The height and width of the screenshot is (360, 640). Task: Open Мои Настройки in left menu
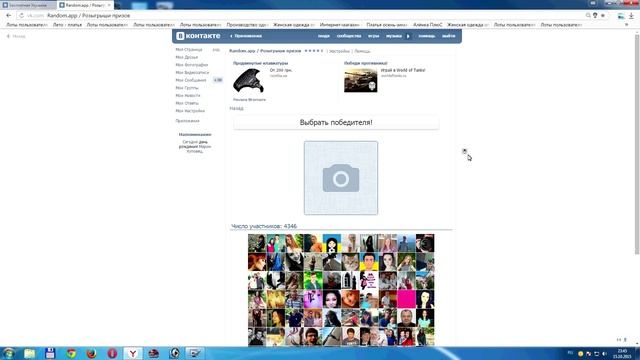[190, 111]
